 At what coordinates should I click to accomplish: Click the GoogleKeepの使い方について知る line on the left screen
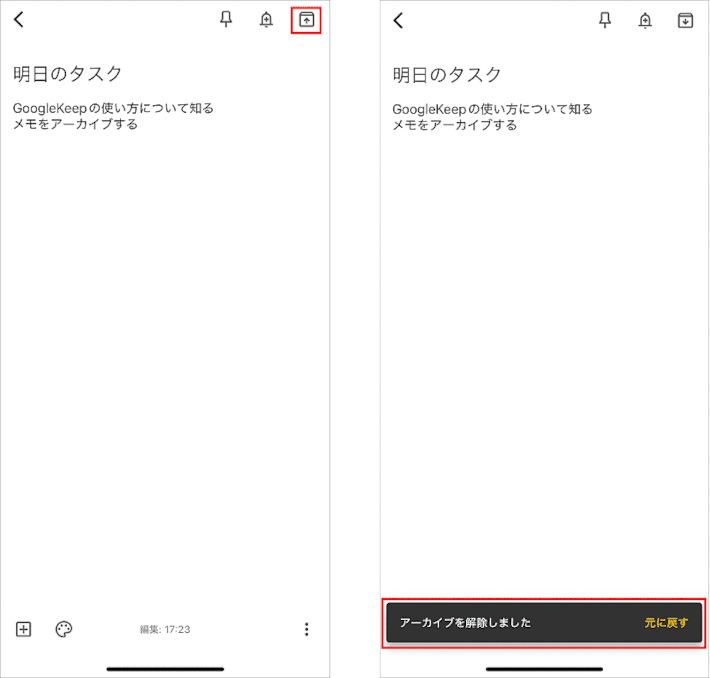click(x=113, y=108)
